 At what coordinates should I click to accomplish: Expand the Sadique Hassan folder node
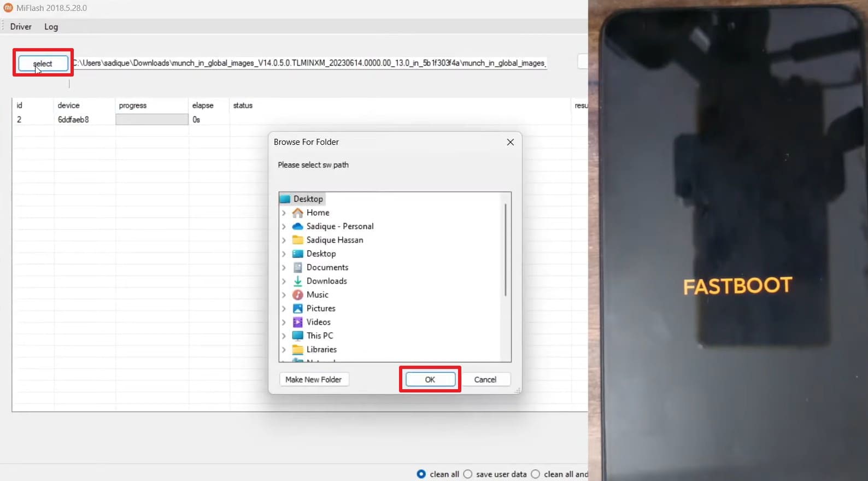[284, 240]
